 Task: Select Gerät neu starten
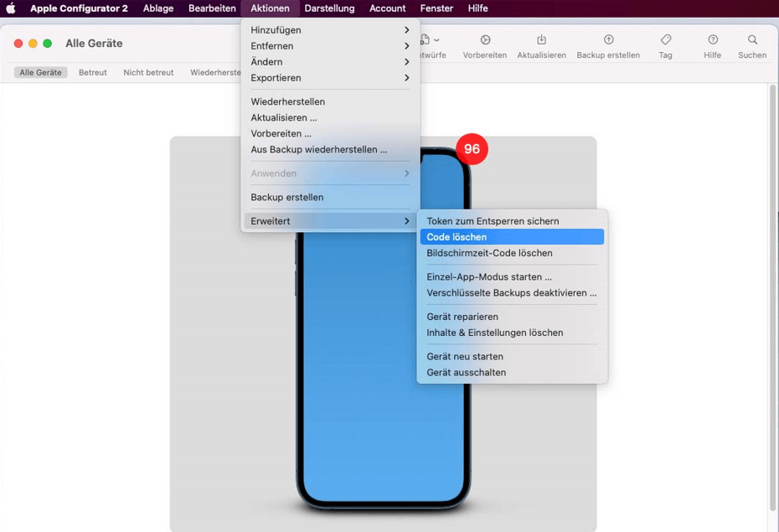pos(512,356)
